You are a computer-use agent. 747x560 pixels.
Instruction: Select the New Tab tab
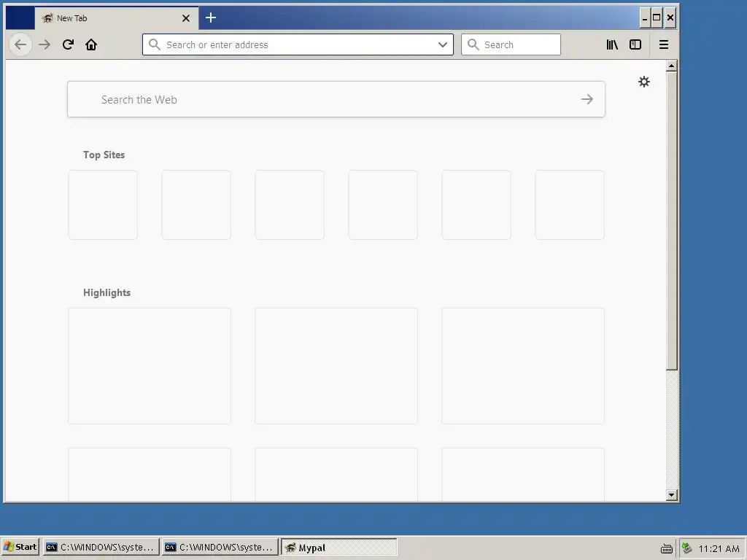pos(116,18)
